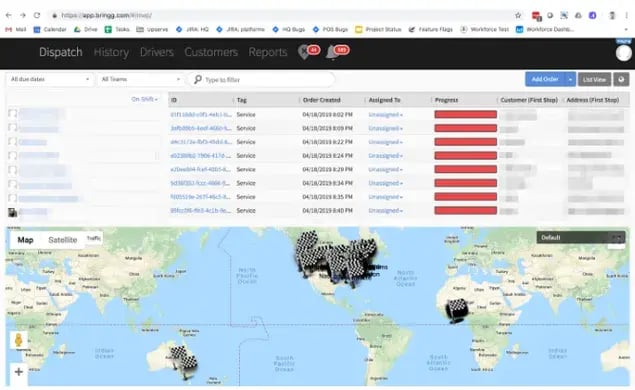Open Unassigned dropdown for the 8:09 PM order
The image size is (635, 390).
(386, 128)
